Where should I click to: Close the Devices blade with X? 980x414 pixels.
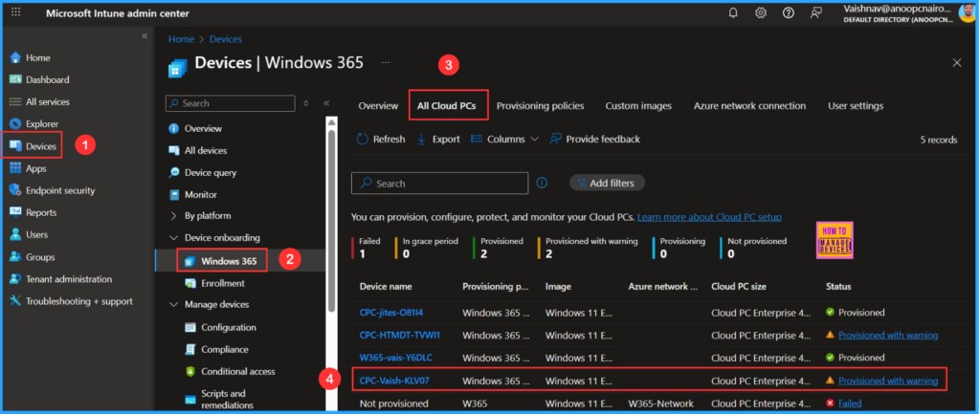pos(957,62)
